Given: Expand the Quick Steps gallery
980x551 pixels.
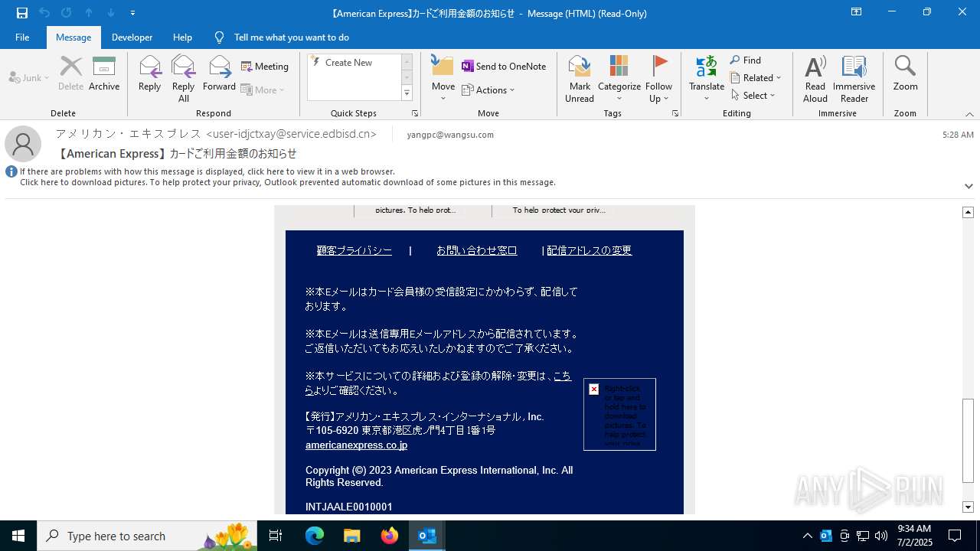Looking at the screenshot, I should [x=407, y=93].
